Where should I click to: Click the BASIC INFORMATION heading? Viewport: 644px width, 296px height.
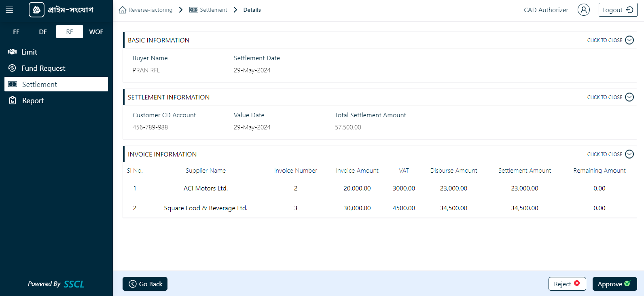[159, 40]
